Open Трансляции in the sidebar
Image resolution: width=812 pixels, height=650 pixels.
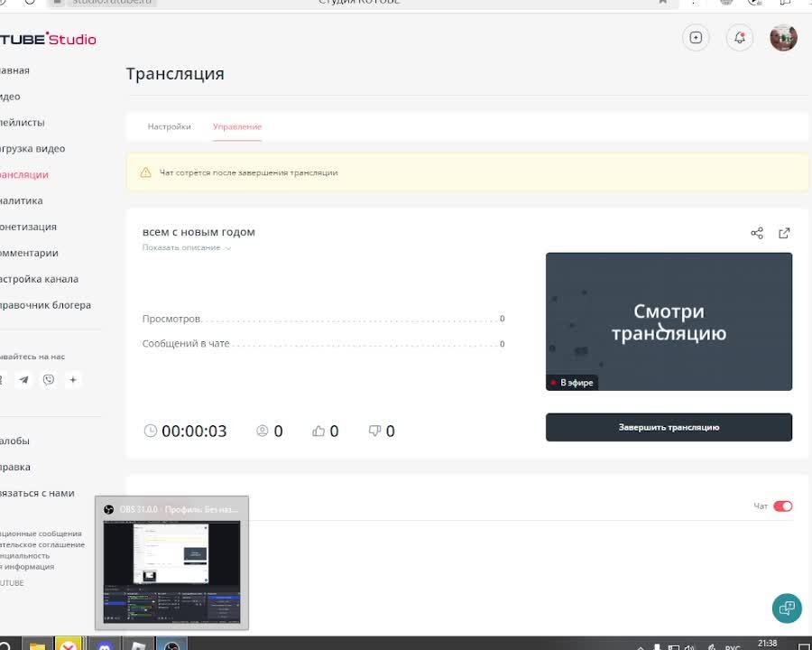24,174
